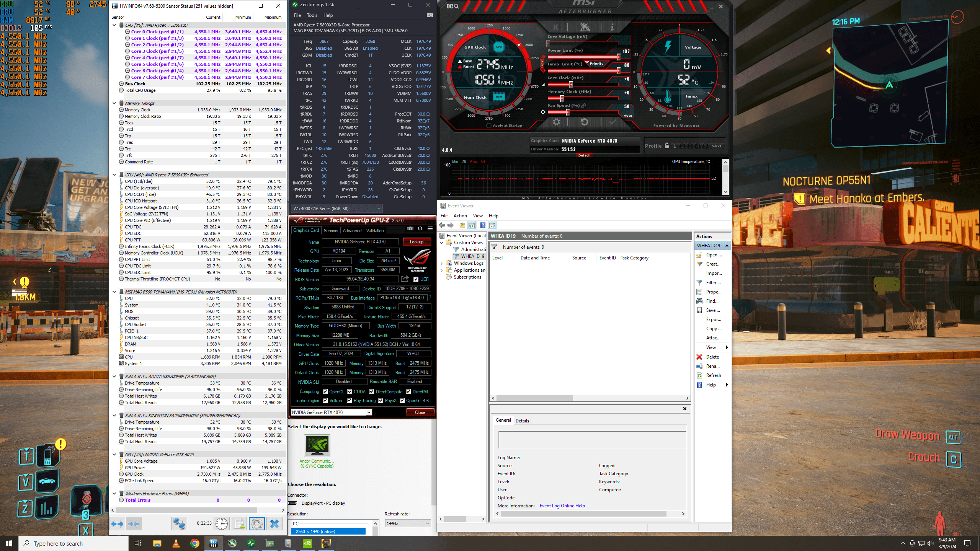Click GPU-Z BIOS share export icon
This screenshot has width=980, height=551.
point(405,279)
